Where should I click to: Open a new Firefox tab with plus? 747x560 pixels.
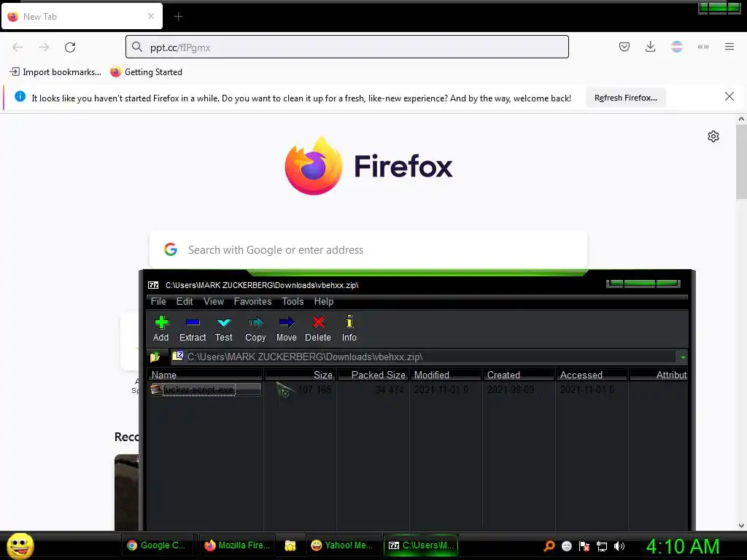pos(178,17)
